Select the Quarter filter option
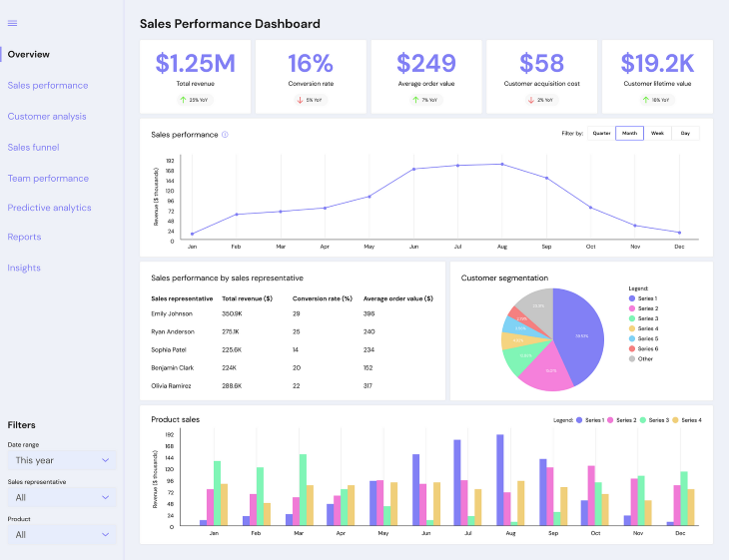Image resolution: width=729 pixels, height=560 pixels. pyautogui.click(x=601, y=134)
